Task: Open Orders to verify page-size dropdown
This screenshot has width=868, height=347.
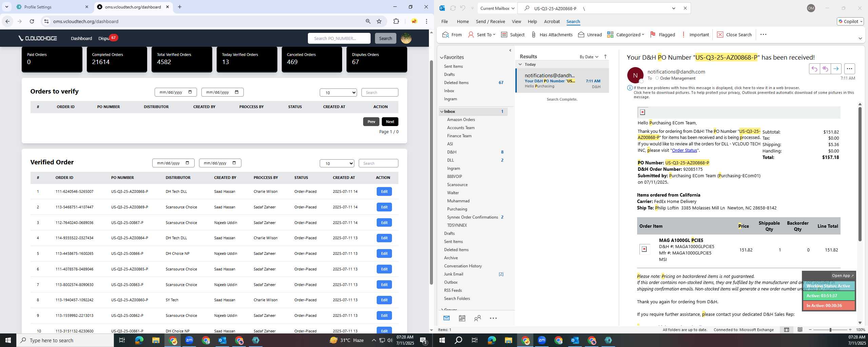Action: (x=338, y=93)
